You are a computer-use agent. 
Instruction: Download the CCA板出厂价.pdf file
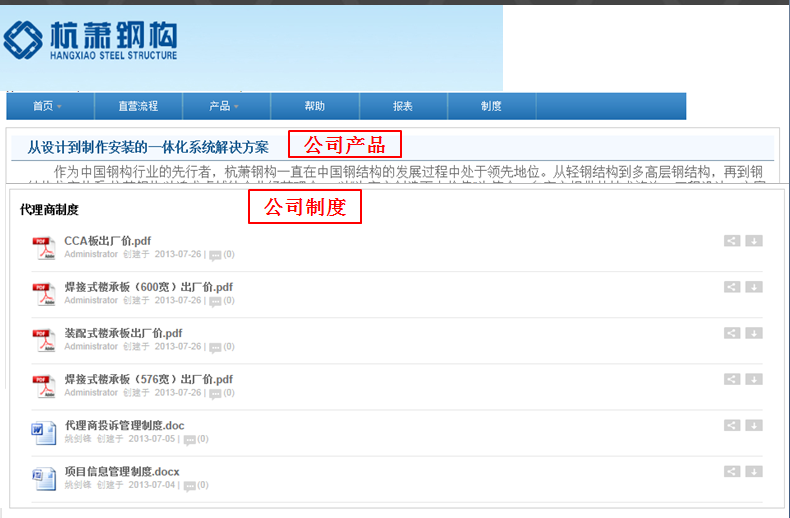point(754,241)
